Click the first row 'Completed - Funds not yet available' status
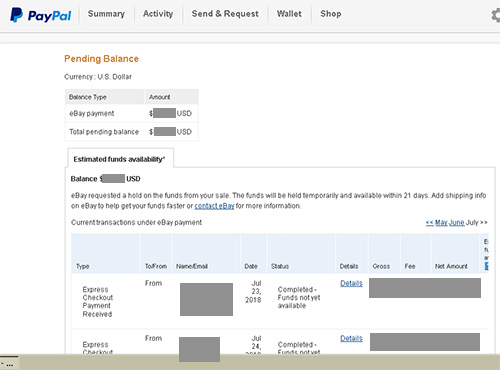This screenshot has width=500, height=370. pos(299,297)
